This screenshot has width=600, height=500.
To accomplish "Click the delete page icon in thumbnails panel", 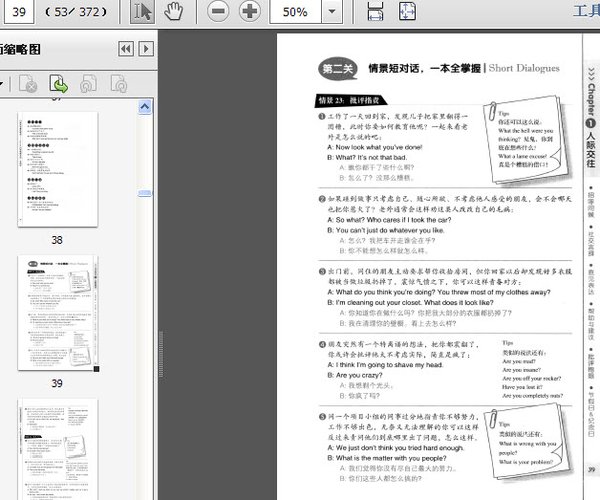I will pyautogui.click(x=28, y=85).
